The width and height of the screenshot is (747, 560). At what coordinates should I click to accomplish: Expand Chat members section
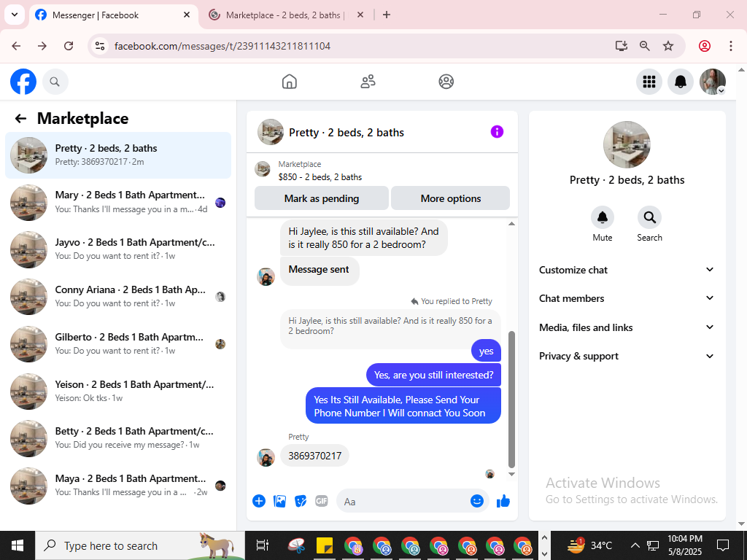click(x=627, y=298)
